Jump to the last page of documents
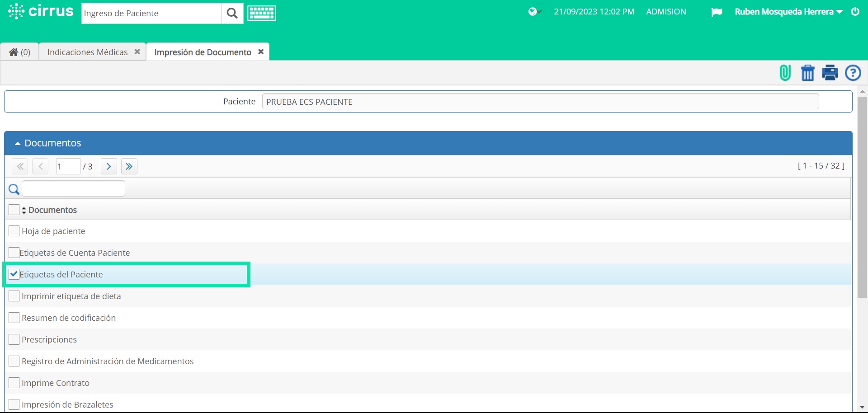The width and height of the screenshot is (868, 413). coord(129,166)
